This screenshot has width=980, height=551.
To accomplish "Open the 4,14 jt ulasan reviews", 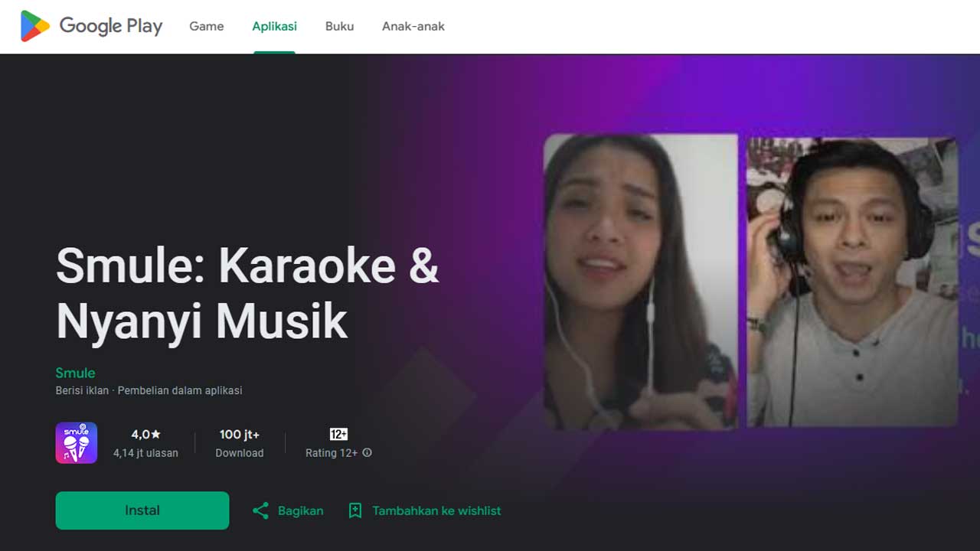I will (145, 453).
